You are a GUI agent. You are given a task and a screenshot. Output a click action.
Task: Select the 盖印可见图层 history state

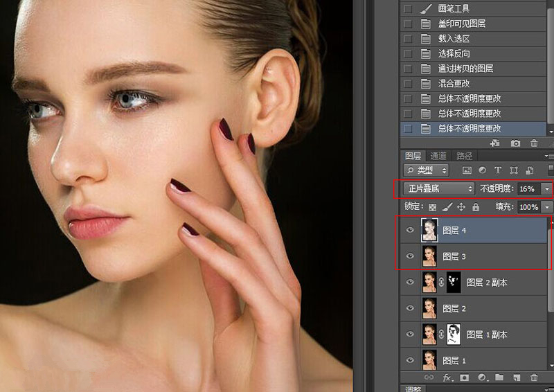tap(473, 24)
